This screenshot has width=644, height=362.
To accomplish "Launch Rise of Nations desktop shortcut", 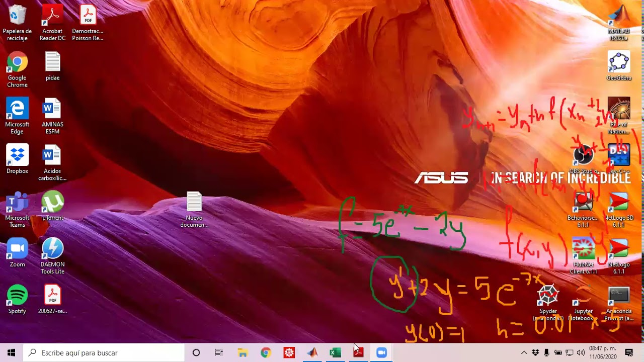I will [619, 116].
